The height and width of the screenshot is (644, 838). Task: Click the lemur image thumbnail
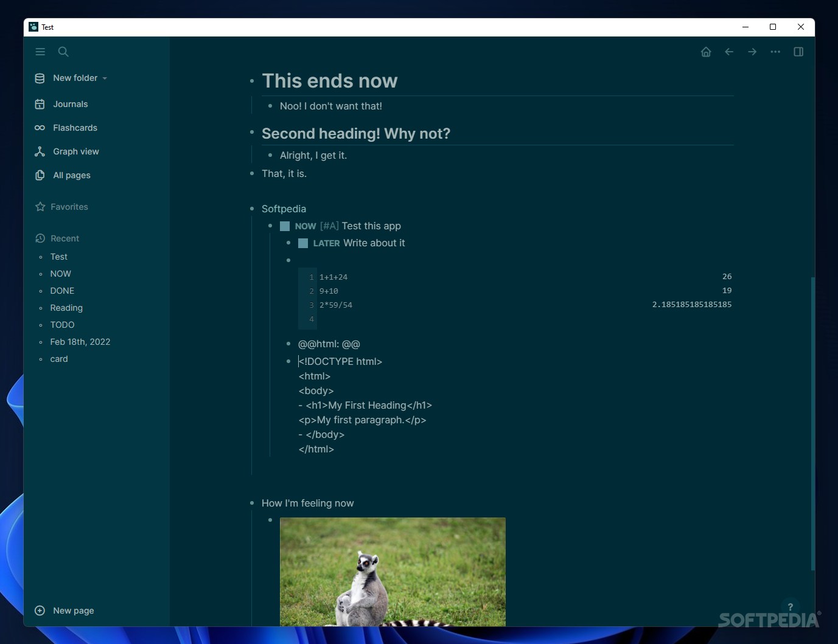(393, 572)
